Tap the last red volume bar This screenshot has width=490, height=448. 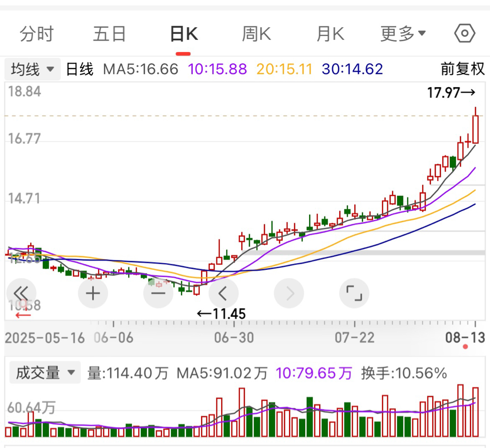pyautogui.click(x=475, y=412)
